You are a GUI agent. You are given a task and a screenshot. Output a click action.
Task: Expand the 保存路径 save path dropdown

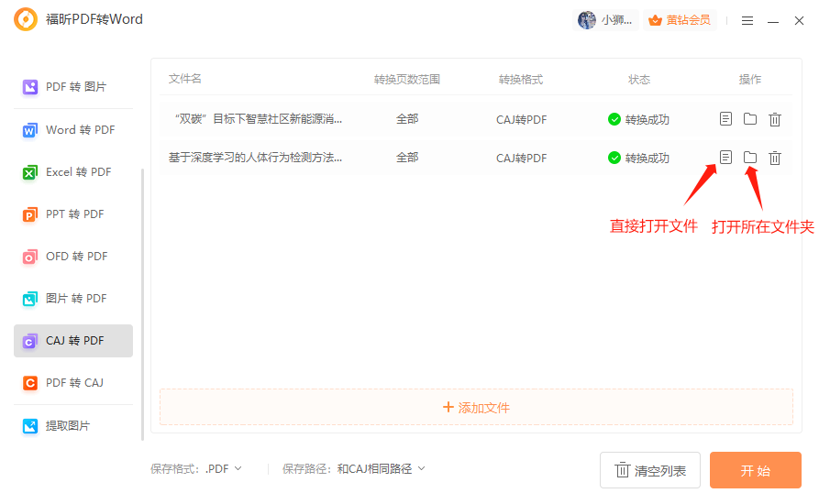[381, 468]
